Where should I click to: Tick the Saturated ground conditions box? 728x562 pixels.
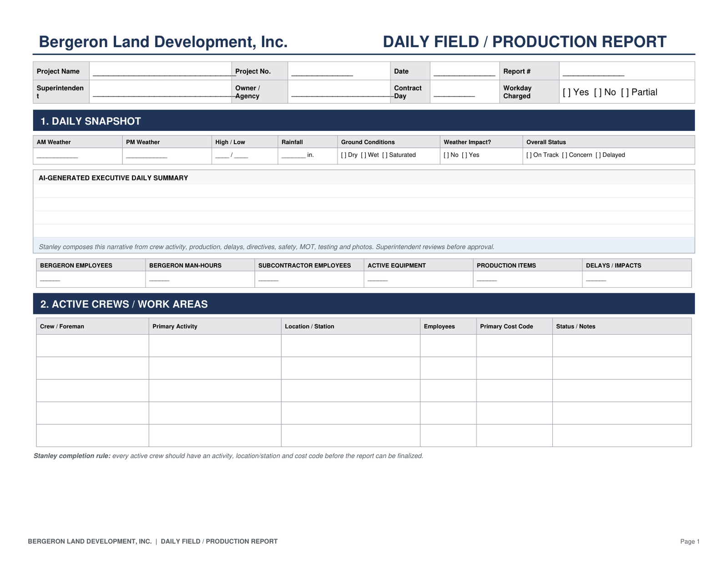pos(385,155)
